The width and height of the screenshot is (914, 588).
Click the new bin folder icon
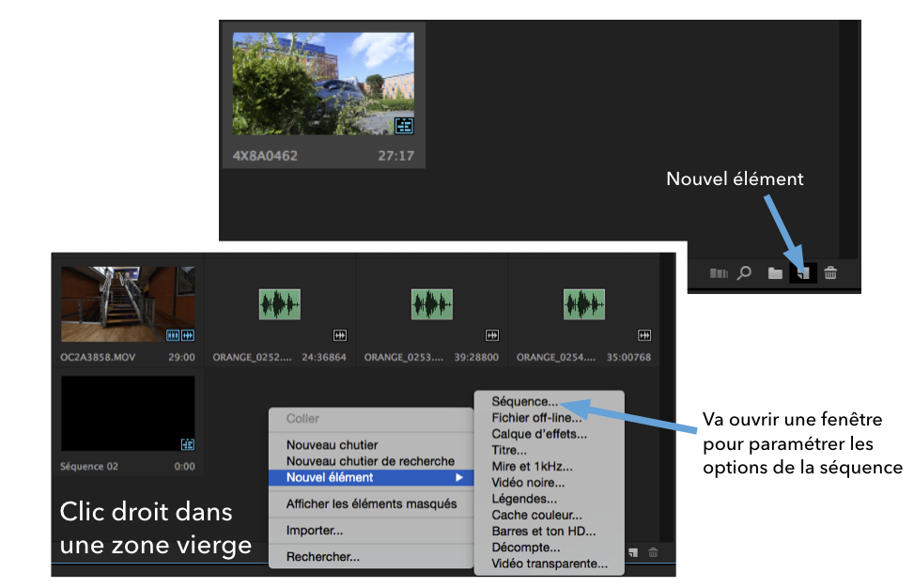click(775, 273)
